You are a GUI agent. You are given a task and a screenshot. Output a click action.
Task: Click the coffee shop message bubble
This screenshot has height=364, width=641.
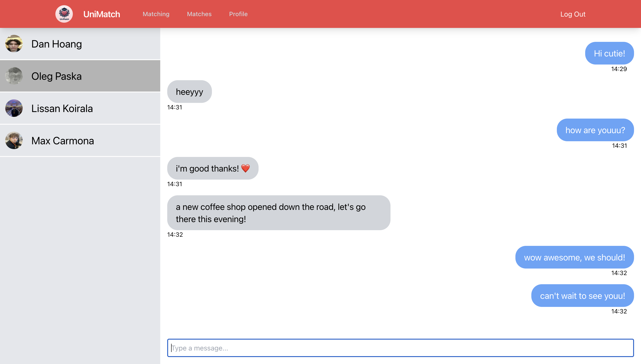click(278, 213)
